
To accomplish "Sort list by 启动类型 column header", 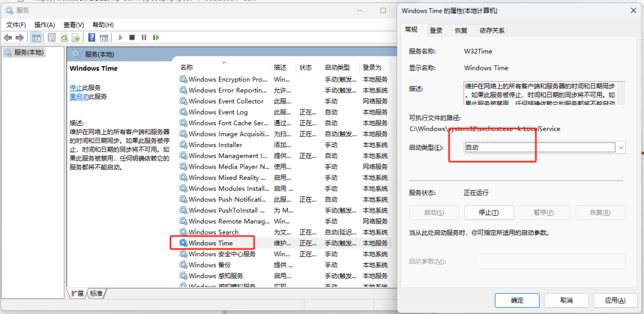I will 338,67.
